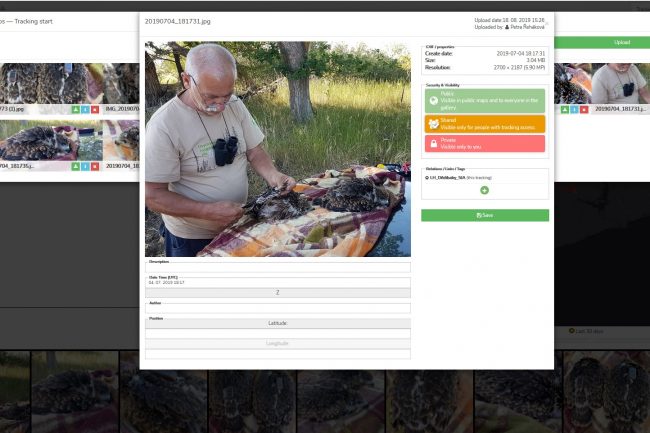Click the Date Time (UTC) field
The image size is (650, 433).
tap(277, 283)
